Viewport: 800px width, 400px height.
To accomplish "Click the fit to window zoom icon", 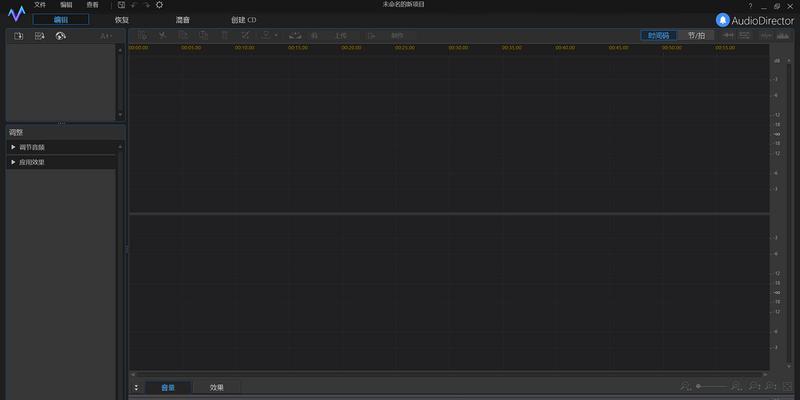I will pos(787,386).
